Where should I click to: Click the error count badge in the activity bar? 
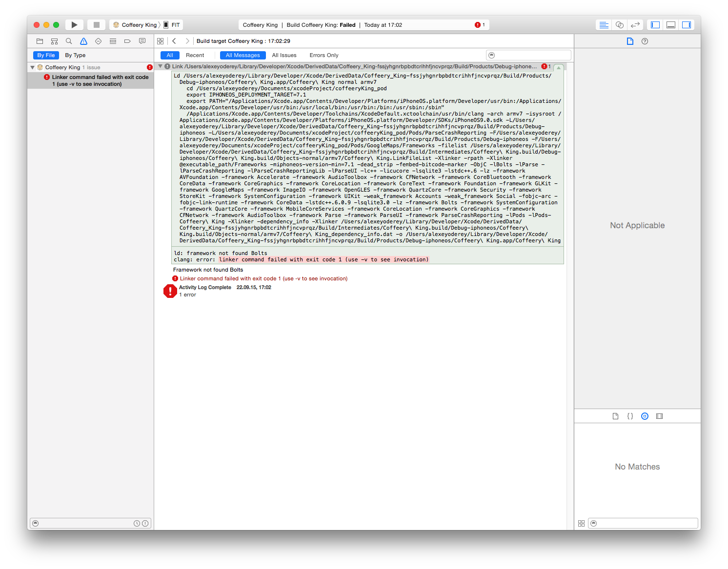click(480, 25)
